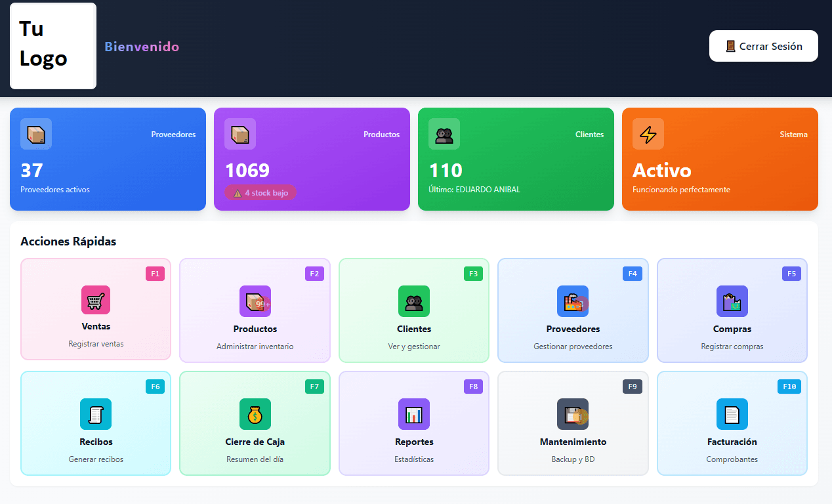Click the Backup y BD description

573,459
